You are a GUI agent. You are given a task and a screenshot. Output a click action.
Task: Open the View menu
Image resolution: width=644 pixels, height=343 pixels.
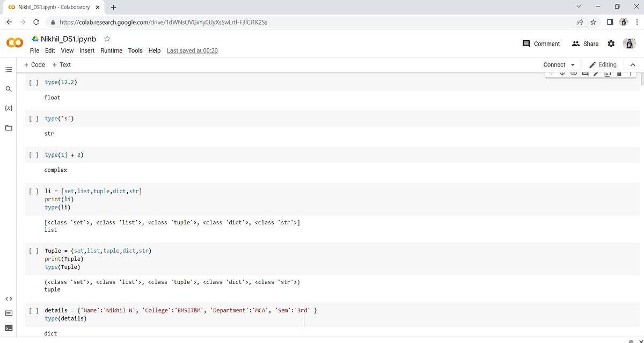(x=67, y=50)
